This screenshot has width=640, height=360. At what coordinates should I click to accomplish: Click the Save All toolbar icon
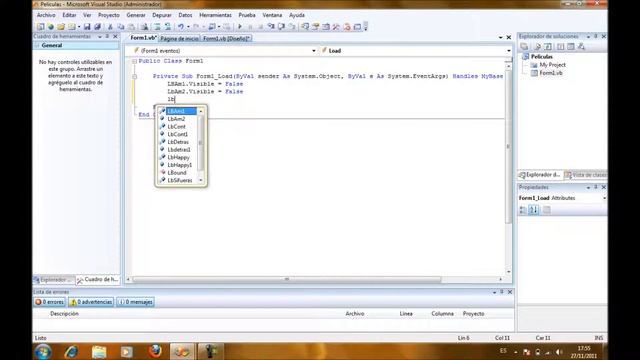coord(97,27)
